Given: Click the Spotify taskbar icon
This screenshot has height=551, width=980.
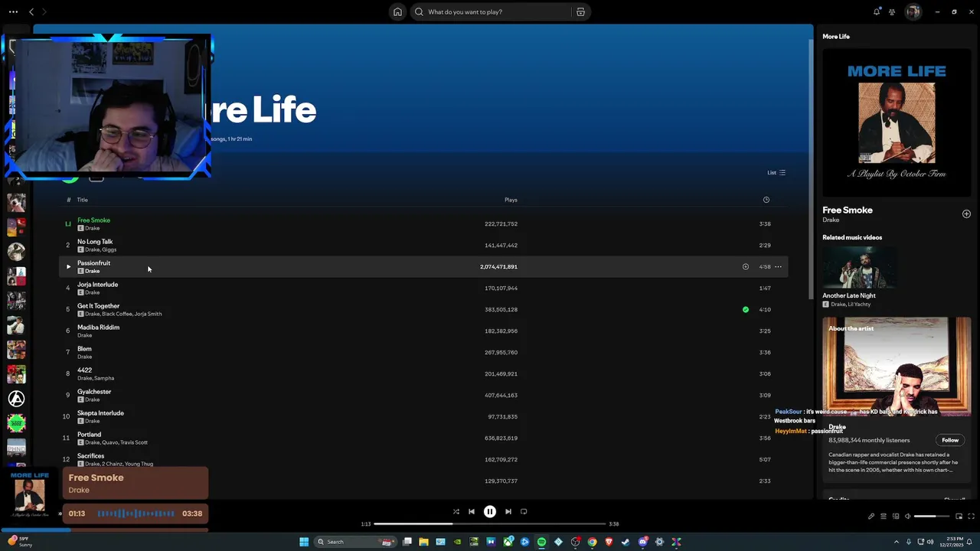Looking at the screenshot, I should pos(541,542).
